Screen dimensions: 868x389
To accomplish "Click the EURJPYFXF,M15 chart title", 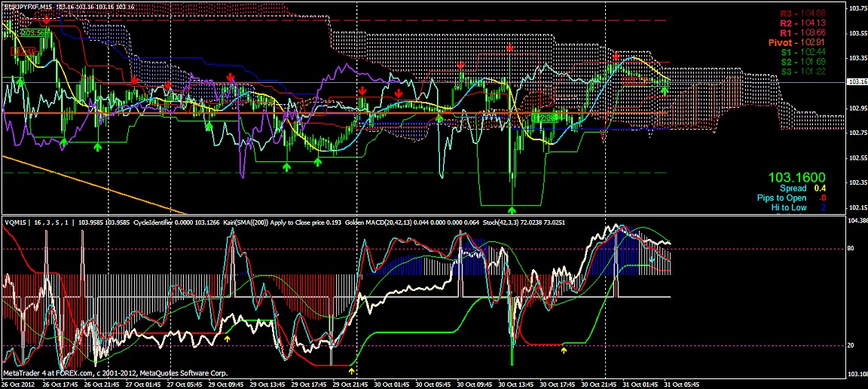I will (35, 7).
